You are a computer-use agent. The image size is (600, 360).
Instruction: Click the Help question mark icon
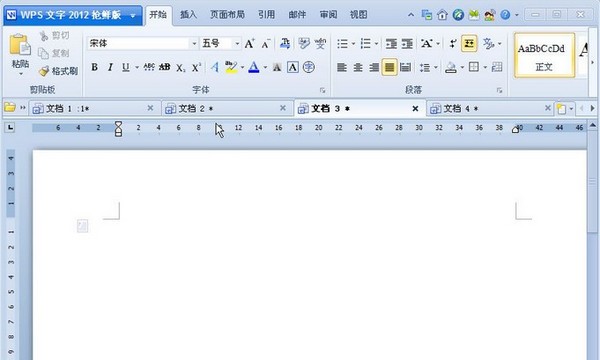point(505,15)
